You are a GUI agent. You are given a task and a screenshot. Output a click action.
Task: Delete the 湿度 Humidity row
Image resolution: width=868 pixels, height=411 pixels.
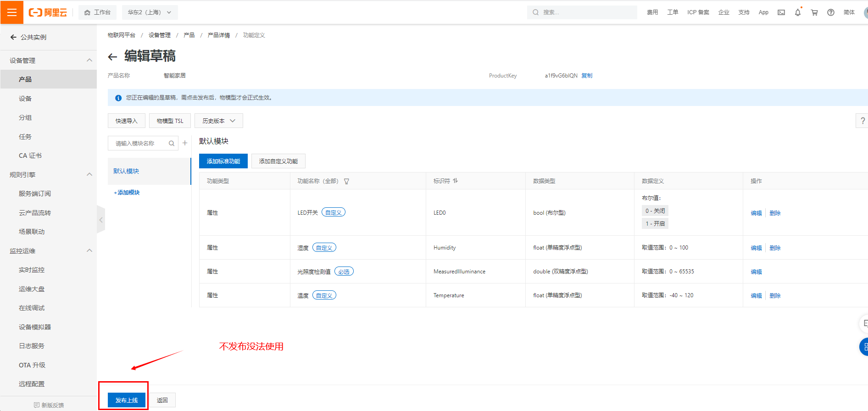(775, 248)
